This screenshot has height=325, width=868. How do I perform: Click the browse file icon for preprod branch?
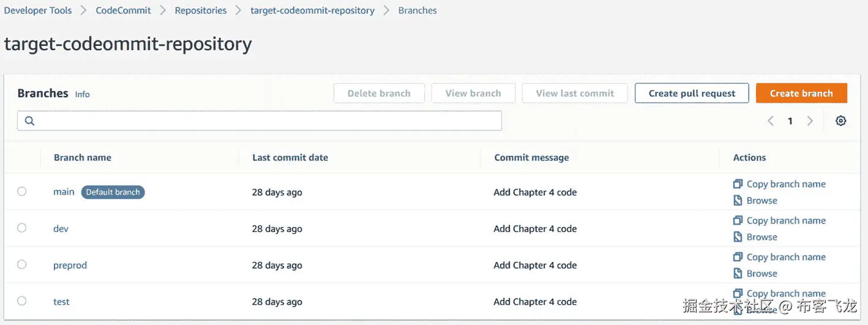738,274
